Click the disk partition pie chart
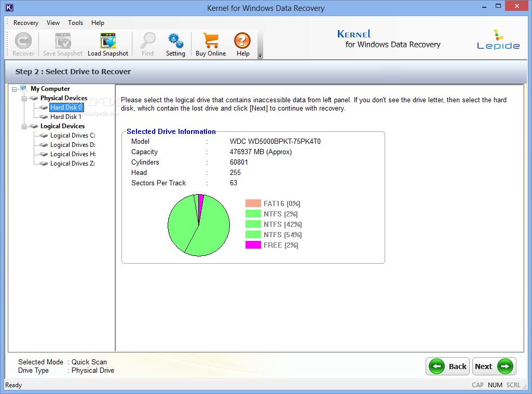532x394 pixels. pos(199,225)
